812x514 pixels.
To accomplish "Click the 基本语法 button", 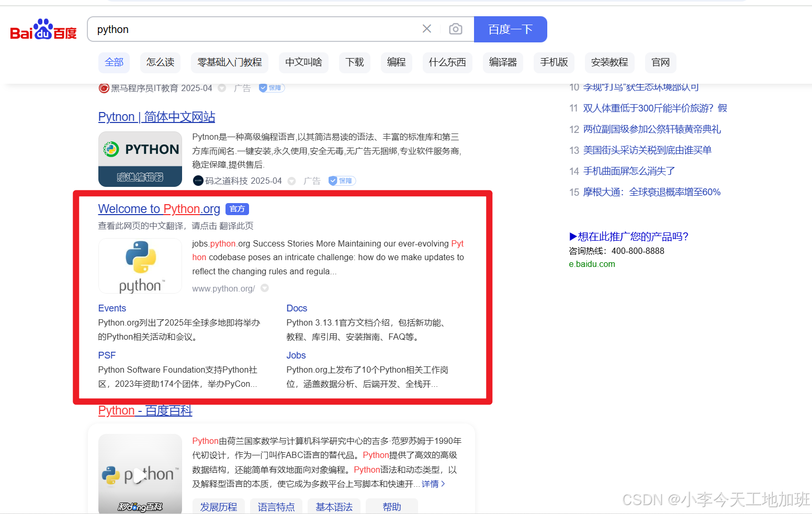I will pos(334,507).
